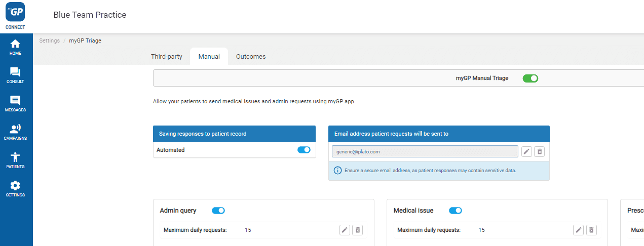Toggle myGP Manual Triage switch
Image resolution: width=644 pixels, height=246 pixels.
click(530, 78)
